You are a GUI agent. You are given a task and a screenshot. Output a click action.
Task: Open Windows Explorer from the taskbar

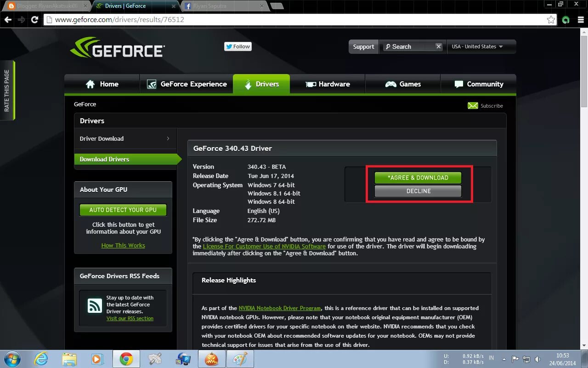coord(69,359)
